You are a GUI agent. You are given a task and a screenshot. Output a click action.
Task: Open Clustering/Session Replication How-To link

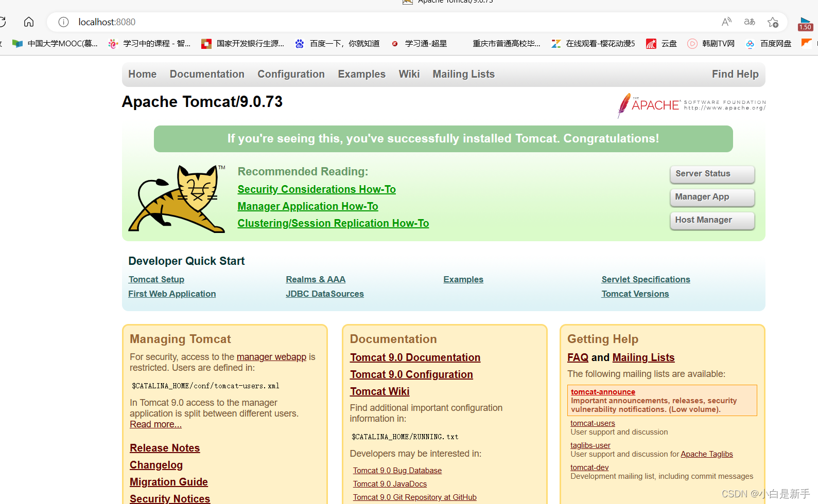(333, 223)
